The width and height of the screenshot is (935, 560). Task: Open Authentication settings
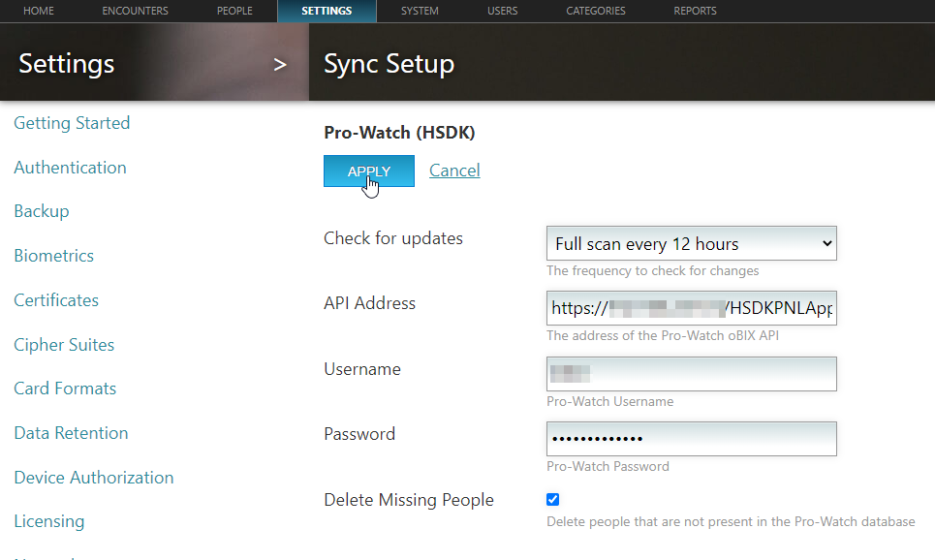(x=70, y=168)
